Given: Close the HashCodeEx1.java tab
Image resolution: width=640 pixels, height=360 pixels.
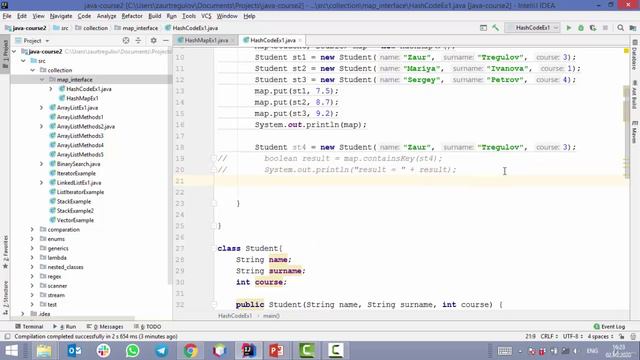Looking at the screenshot, I should pos(300,40).
